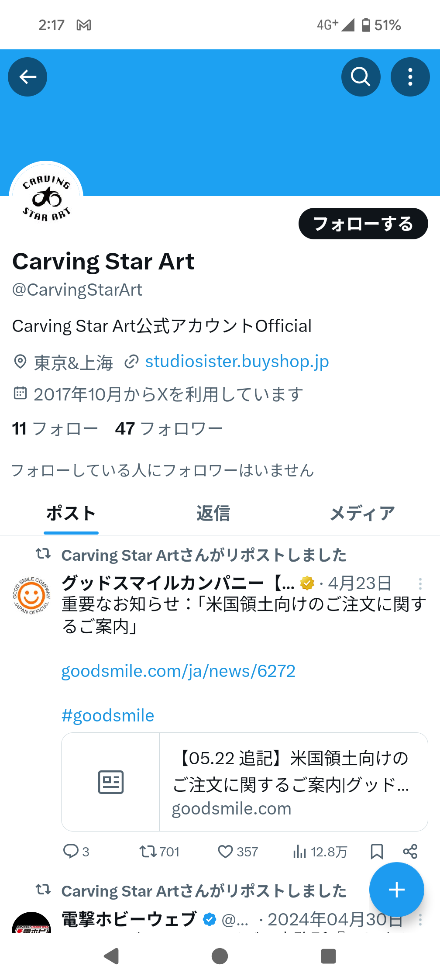The width and height of the screenshot is (440, 980).
Task: Open the studiosister.buyshop.jp profile link
Action: (x=237, y=362)
